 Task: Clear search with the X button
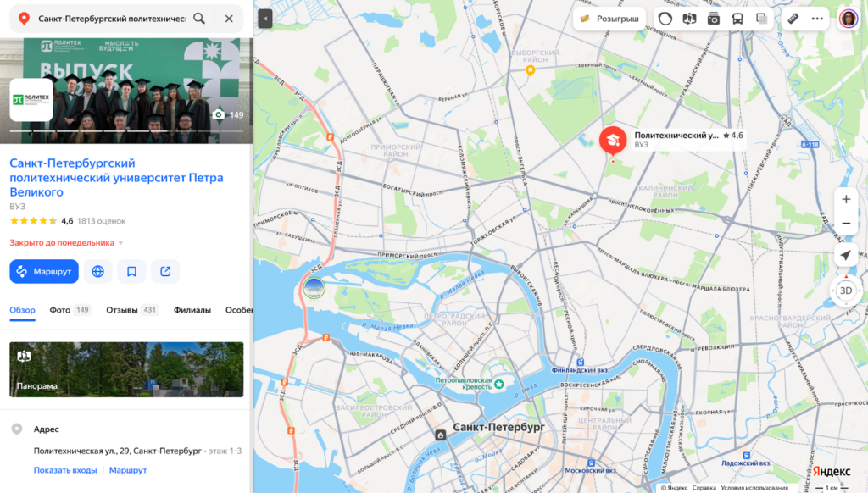coord(229,19)
